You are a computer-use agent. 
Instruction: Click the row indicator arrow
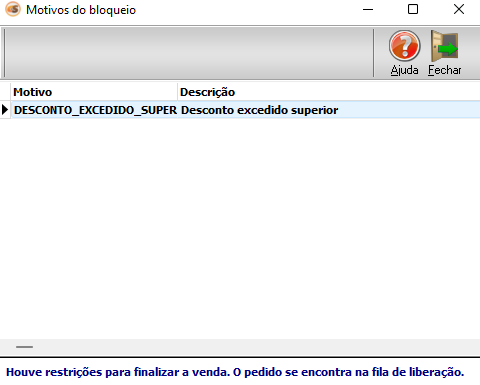[x=5, y=110]
